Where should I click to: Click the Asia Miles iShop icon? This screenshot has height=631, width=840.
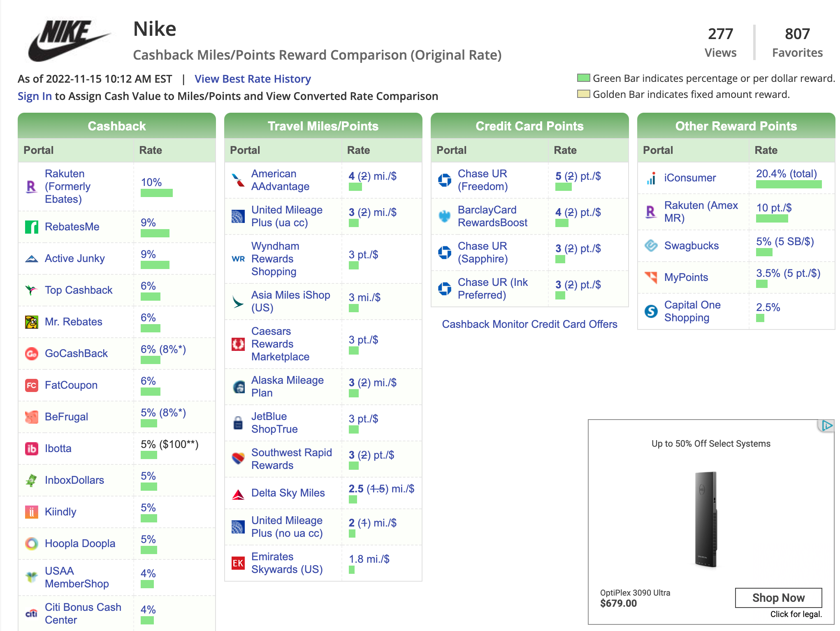pos(238,302)
